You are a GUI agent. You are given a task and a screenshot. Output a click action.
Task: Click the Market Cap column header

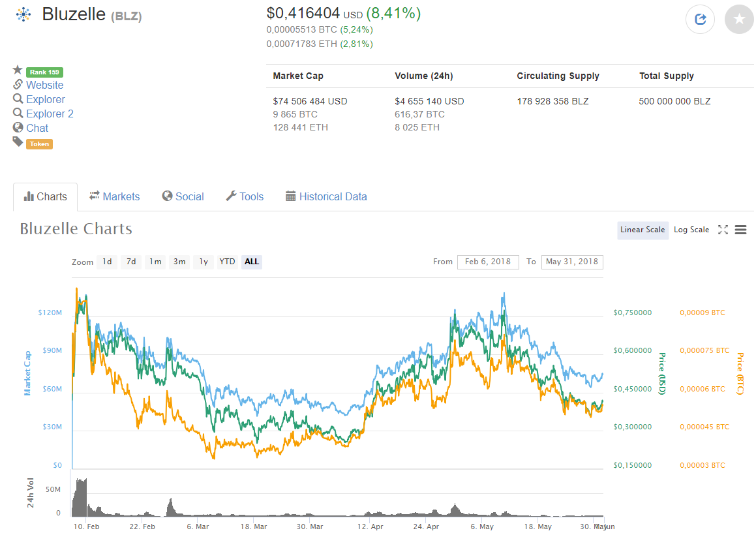(298, 76)
